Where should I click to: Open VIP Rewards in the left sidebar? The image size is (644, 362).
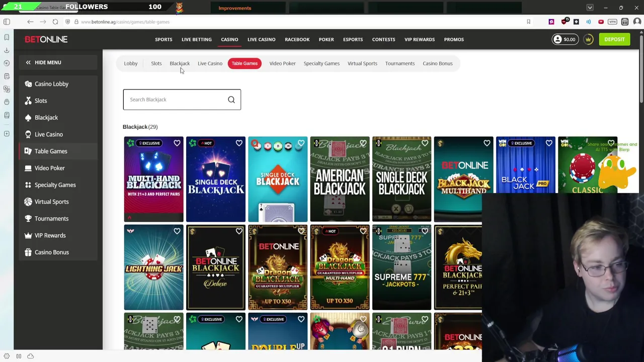[x=58, y=235]
